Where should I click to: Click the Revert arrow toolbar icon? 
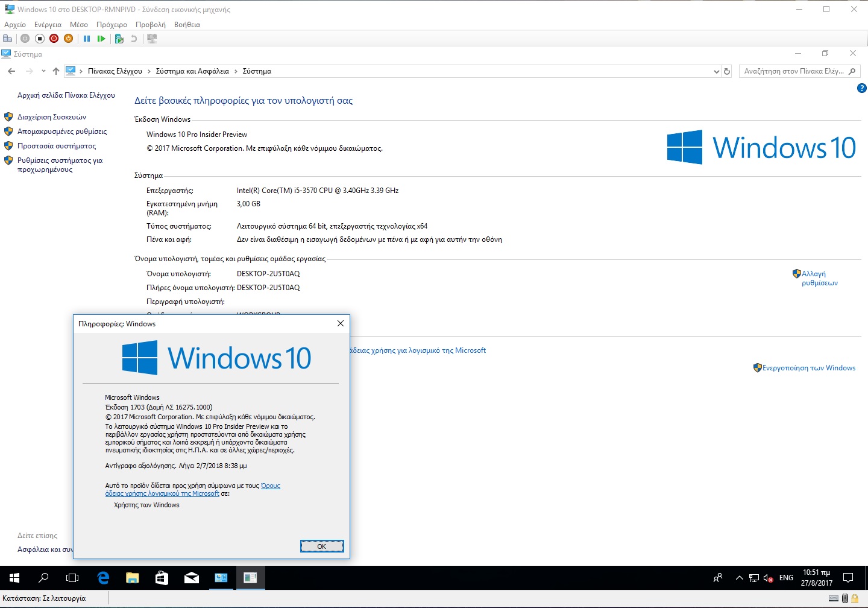point(134,39)
